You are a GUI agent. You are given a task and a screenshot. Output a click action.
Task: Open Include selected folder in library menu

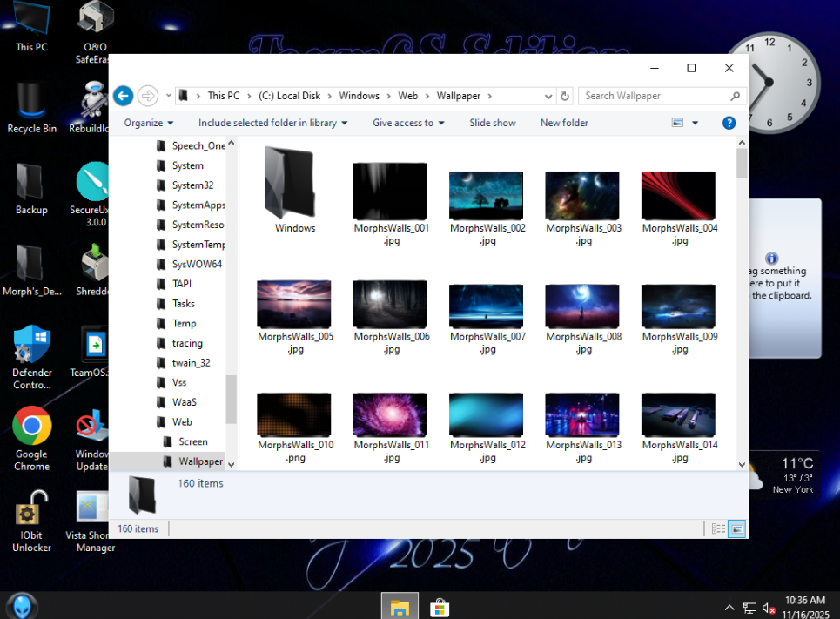272,123
